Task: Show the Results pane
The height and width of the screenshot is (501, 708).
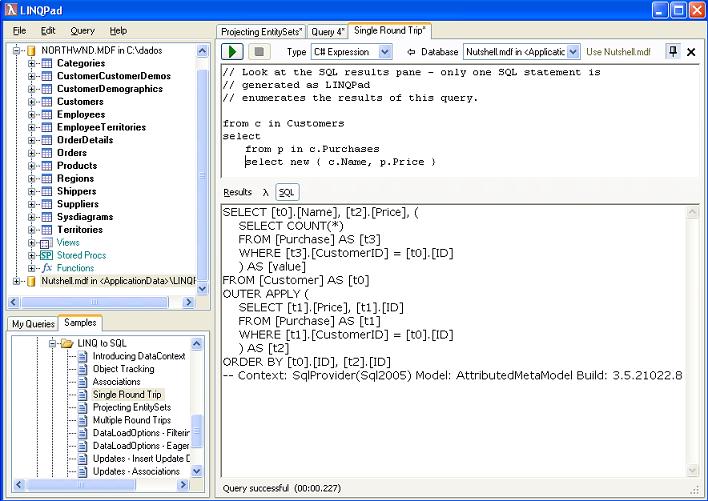Action: (238, 192)
